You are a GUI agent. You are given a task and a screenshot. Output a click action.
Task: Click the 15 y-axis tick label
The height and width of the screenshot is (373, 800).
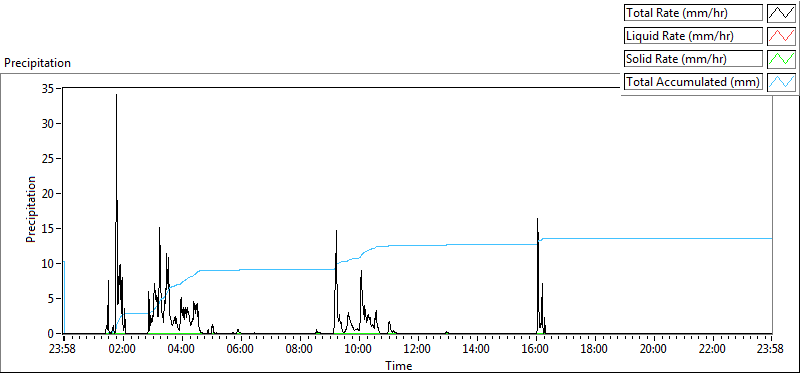pos(48,229)
